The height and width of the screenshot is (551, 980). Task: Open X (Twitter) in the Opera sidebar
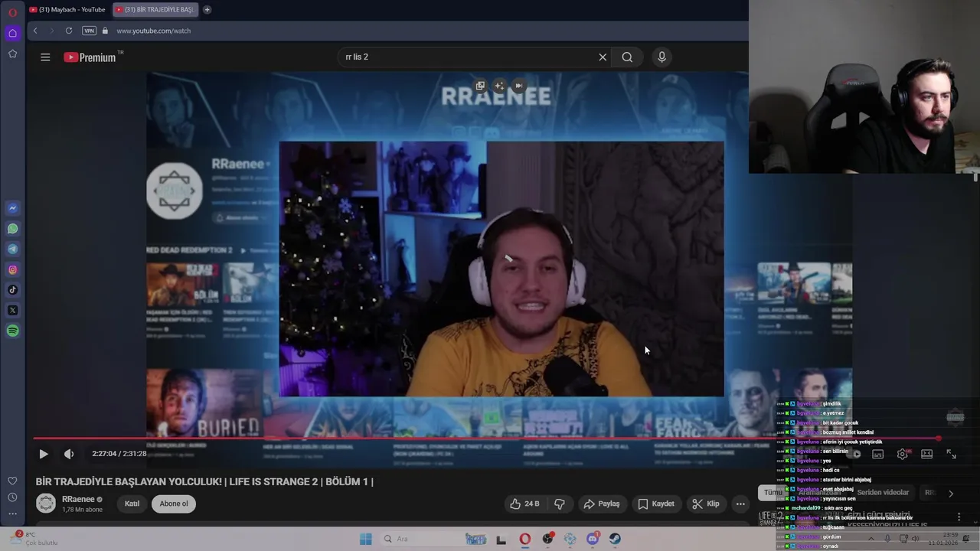point(12,310)
